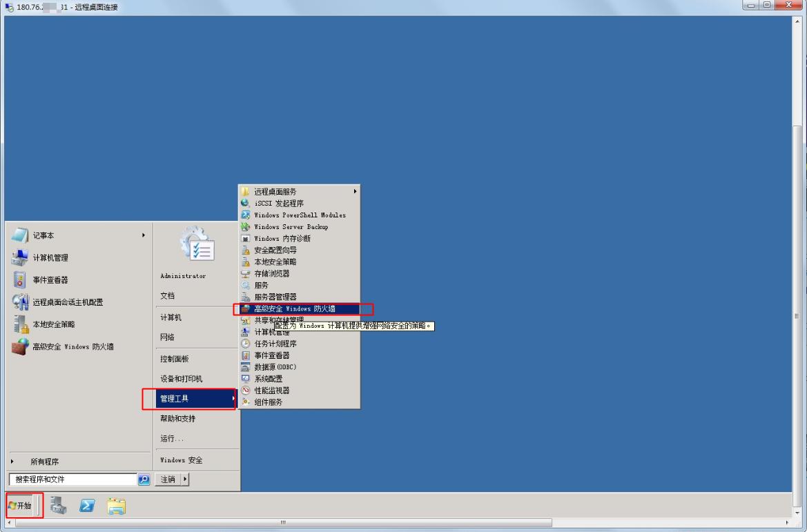
Task: Open the 管理工具 entry in the Start menu
Action: pyautogui.click(x=196, y=399)
